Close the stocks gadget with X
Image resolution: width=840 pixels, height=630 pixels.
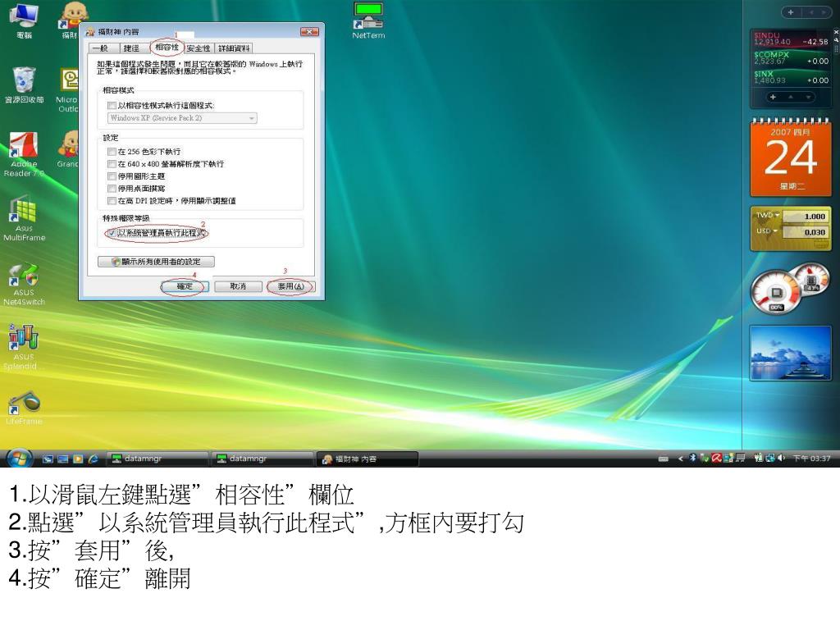click(836, 33)
